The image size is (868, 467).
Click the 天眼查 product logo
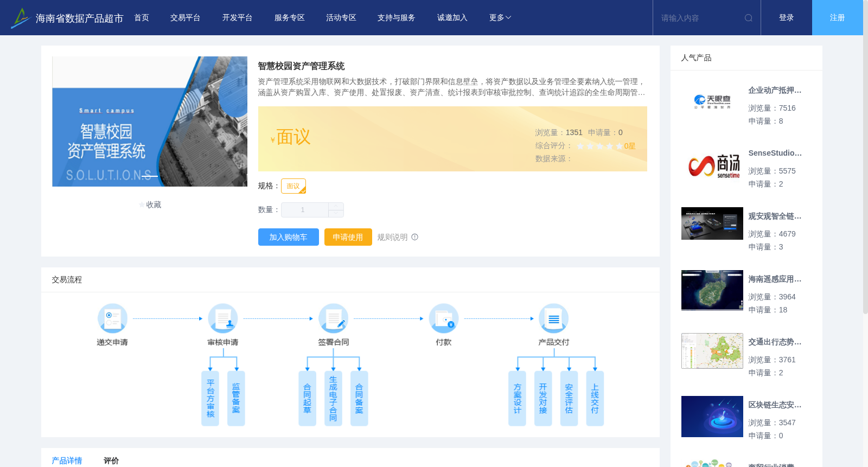(x=712, y=102)
